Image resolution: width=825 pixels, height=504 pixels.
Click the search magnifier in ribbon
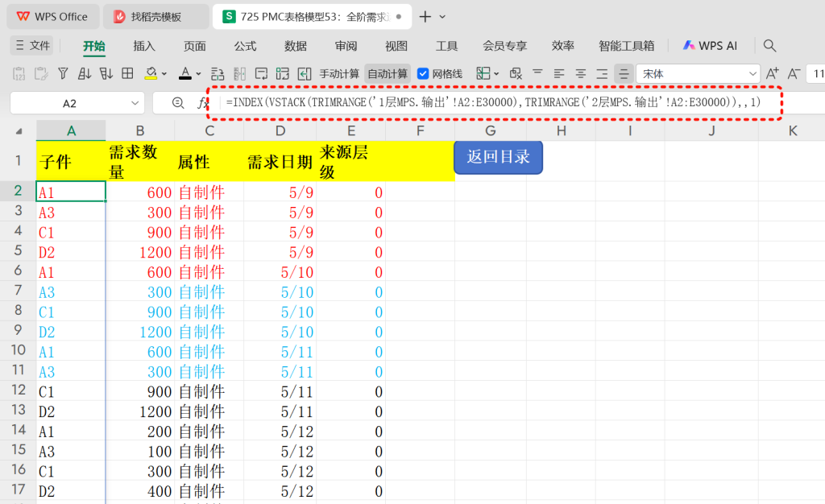coord(769,46)
